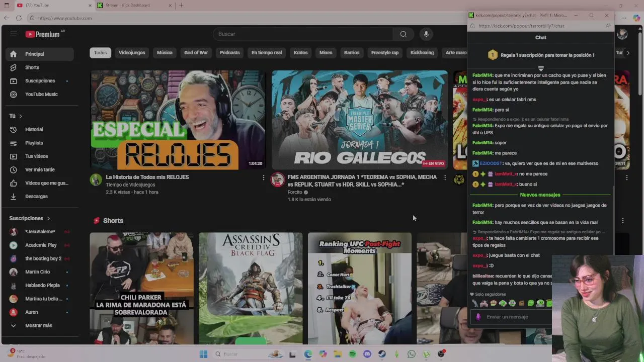Open the Windows Start menu
Screen dimensions: 644x362
click(203, 354)
